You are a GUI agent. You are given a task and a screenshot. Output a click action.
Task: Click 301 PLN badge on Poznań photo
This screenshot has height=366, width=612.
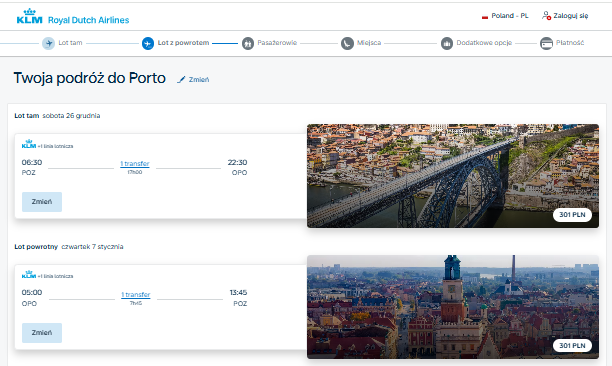coord(572,345)
